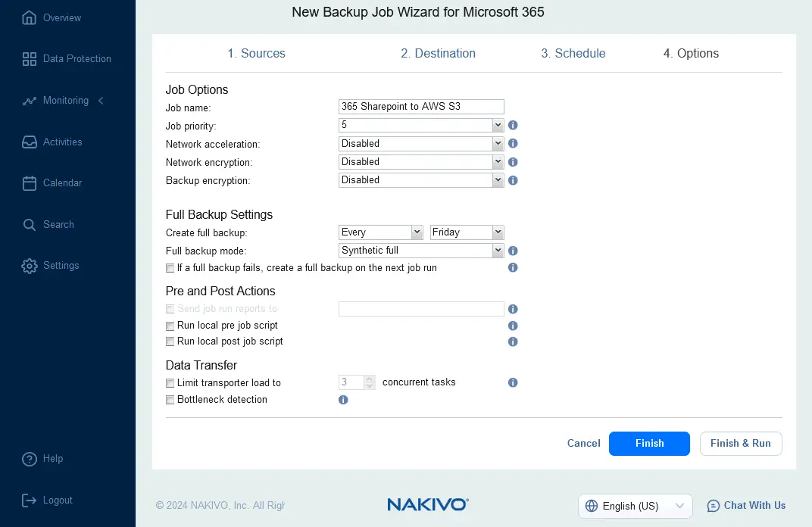This screenshot has height=527, width=812.
Task: Open the Backup encryption dropdown
Action: (x=421, y=180)
